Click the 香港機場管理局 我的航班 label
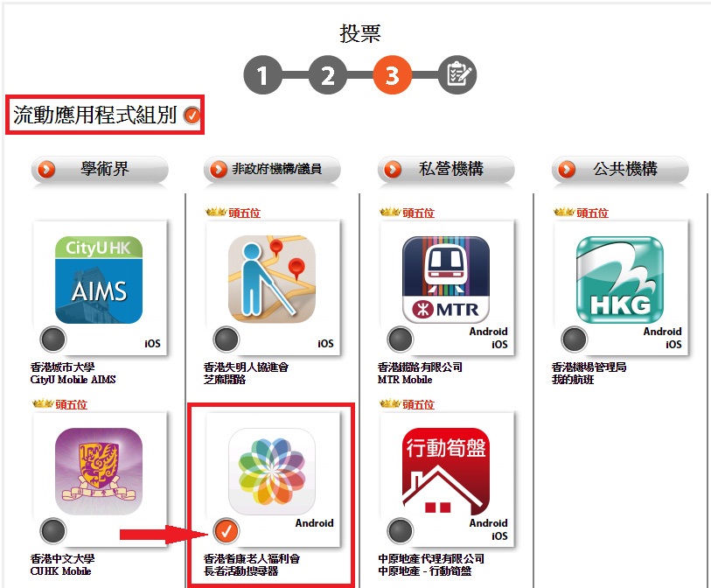 (x=589, y=373)
